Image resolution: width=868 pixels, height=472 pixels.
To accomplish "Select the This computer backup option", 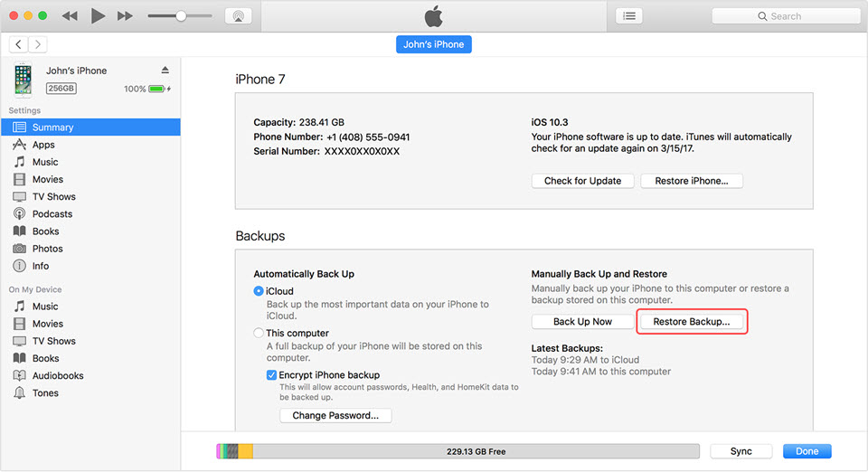I will 259,333.
